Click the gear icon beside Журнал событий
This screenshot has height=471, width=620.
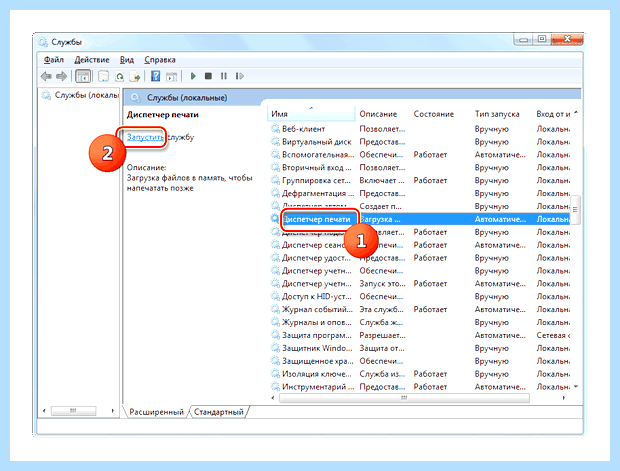pyautogui.click(x=275, y=309)
